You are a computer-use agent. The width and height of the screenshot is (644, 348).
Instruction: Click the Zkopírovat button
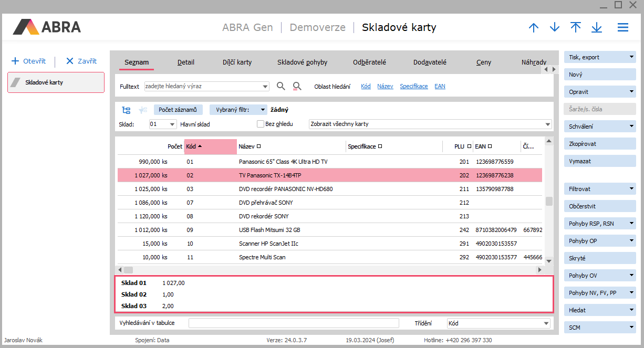(600, 144)
